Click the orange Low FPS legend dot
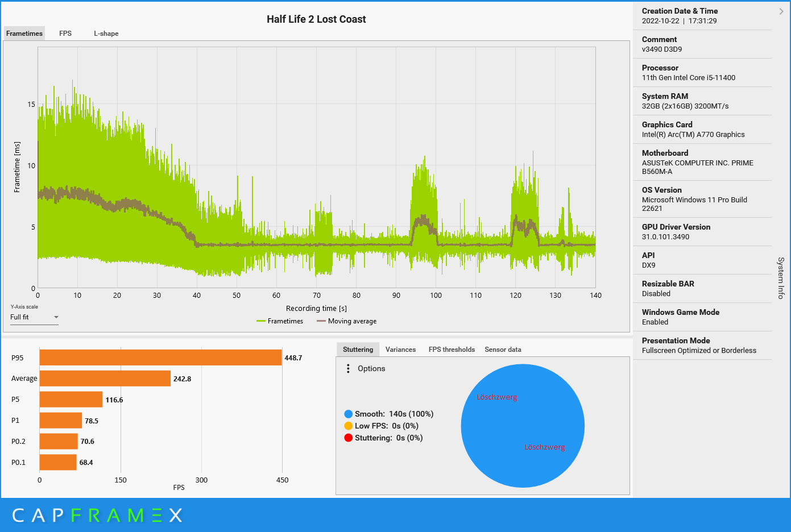The width and height of the screenshot is (791, 532). click(349, 426)
